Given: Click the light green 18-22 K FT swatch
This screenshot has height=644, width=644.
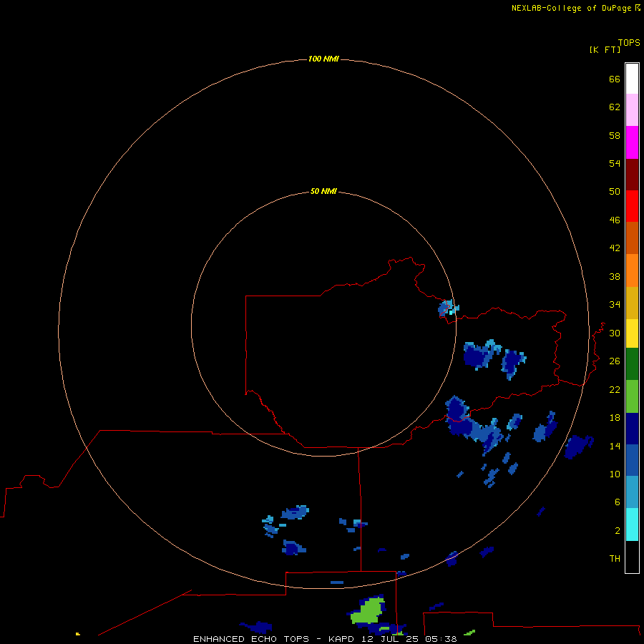Looking at the screenshot, I should 632,396.
